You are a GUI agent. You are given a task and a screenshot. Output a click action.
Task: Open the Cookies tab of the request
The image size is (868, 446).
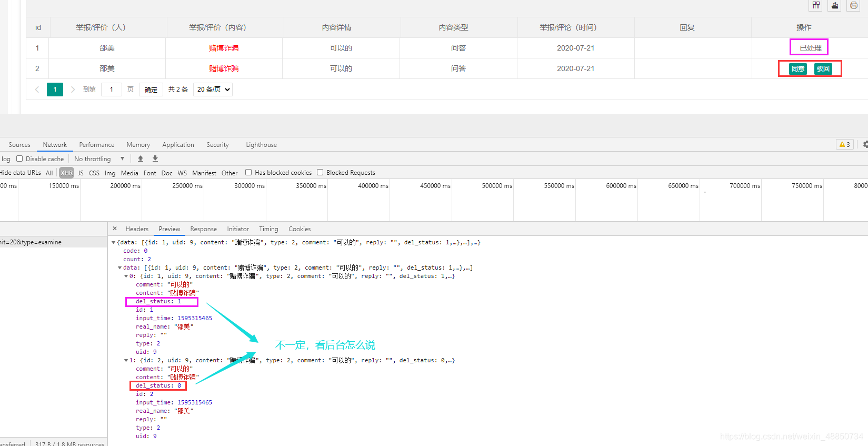[300, 229]
